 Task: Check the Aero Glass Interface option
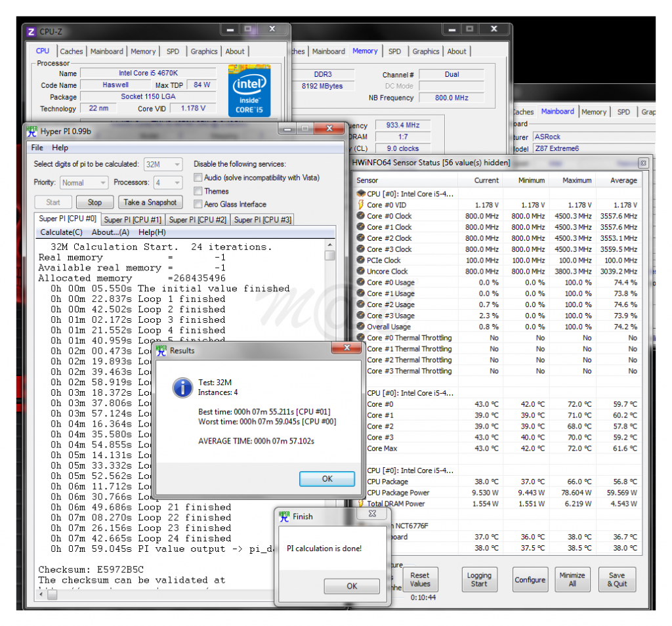point(198,204)
